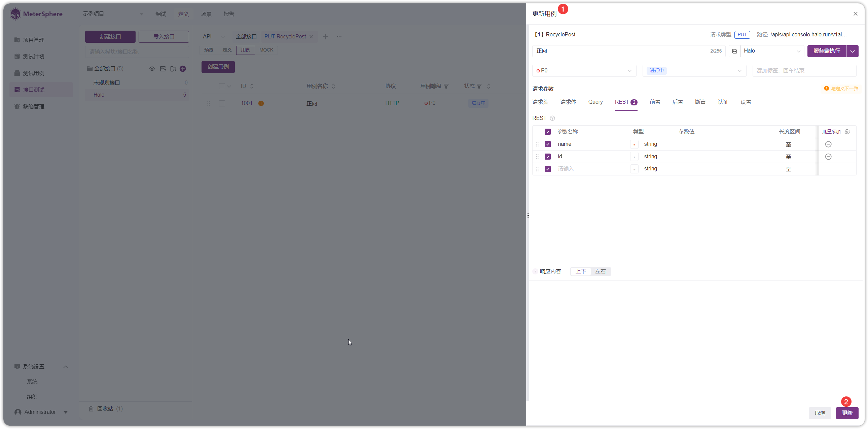Open the Halo environment dropdown
This screenshot has width=868, height=429.
pyautogui.click(x=772, y=51)
